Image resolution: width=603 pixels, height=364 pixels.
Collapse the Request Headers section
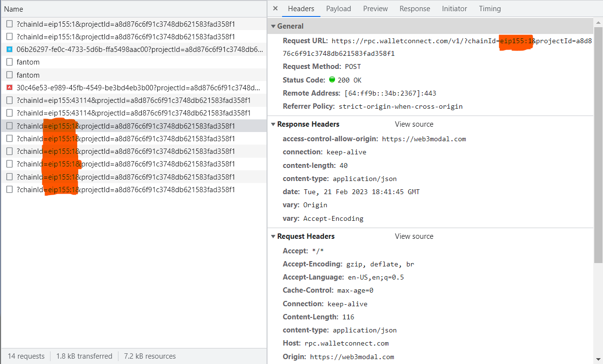point(273,236)
